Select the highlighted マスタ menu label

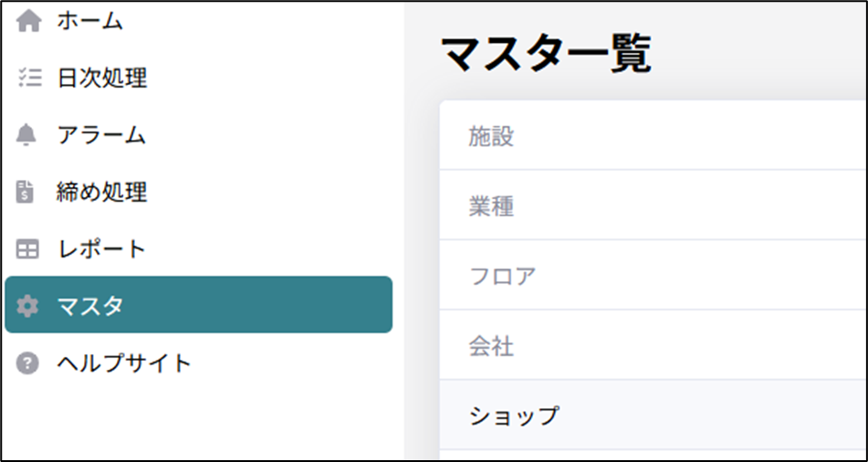coord(89,306)
